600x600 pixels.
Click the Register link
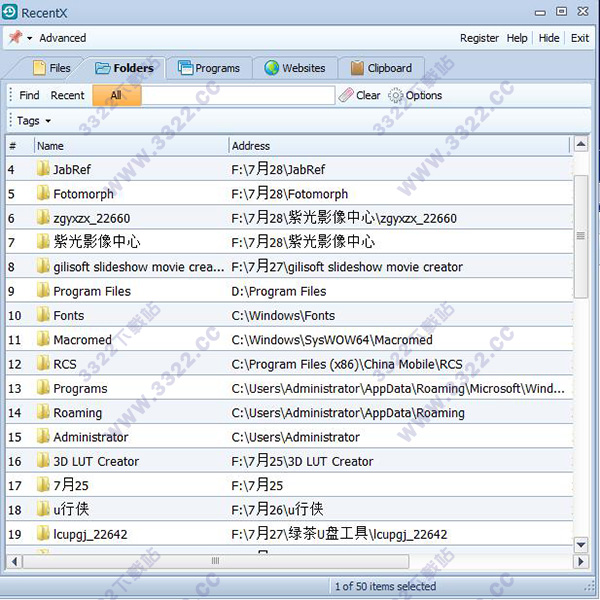pos(479,38)
